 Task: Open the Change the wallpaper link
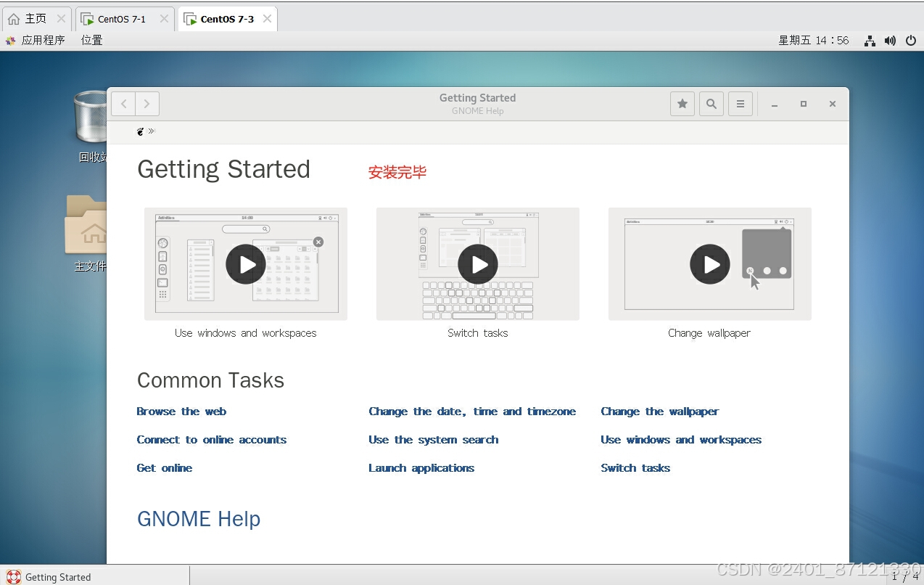(x=659, y=412)
